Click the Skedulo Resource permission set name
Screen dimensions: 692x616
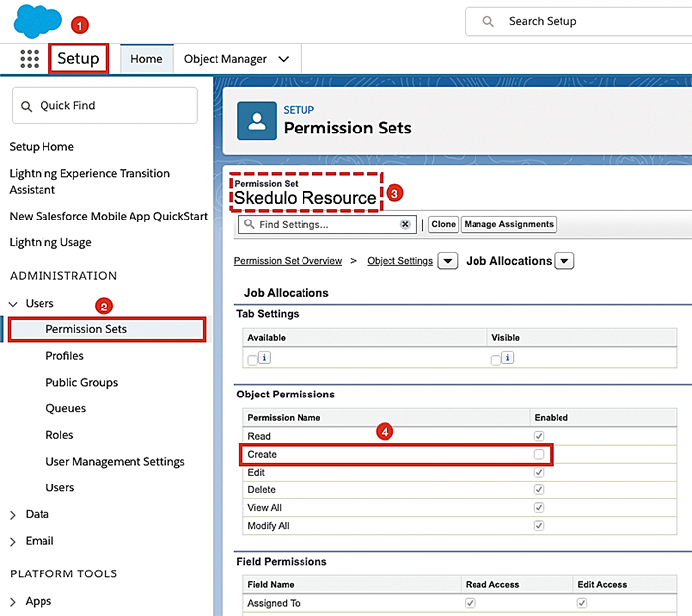click(304, 197)
